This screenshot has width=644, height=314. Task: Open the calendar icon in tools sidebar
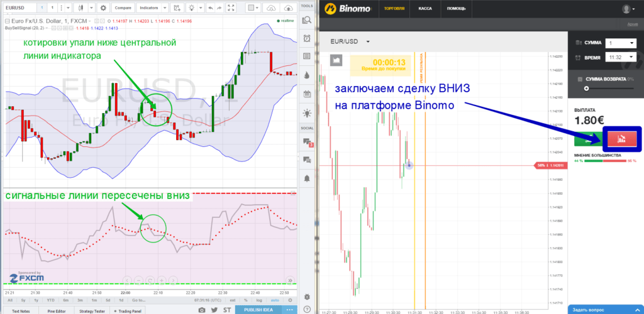[x=307, y=94]
